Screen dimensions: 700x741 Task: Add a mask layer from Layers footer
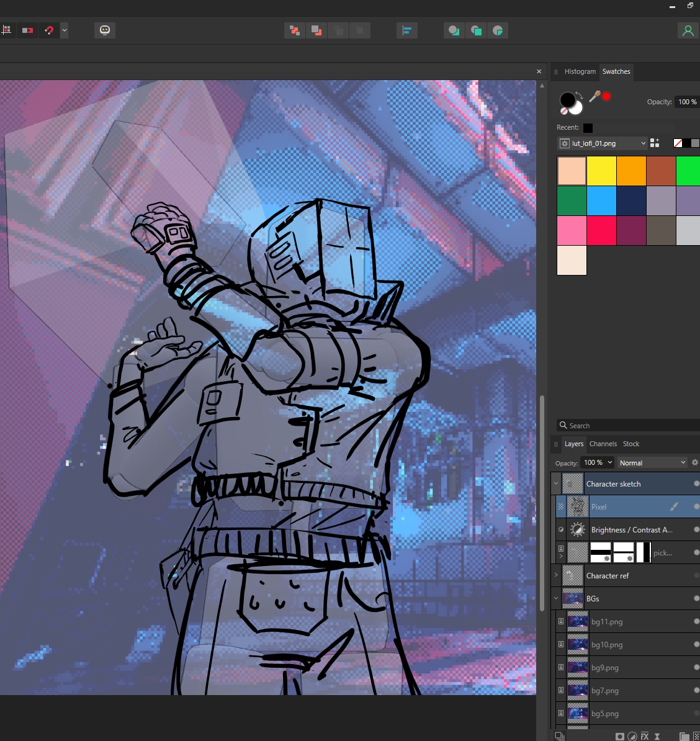pyautogui.click(x=619, y=736)
